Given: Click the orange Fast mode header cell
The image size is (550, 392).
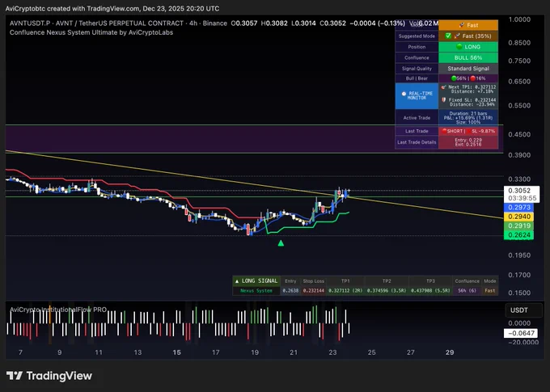Looking at the screenshot, I should [468, 25].
